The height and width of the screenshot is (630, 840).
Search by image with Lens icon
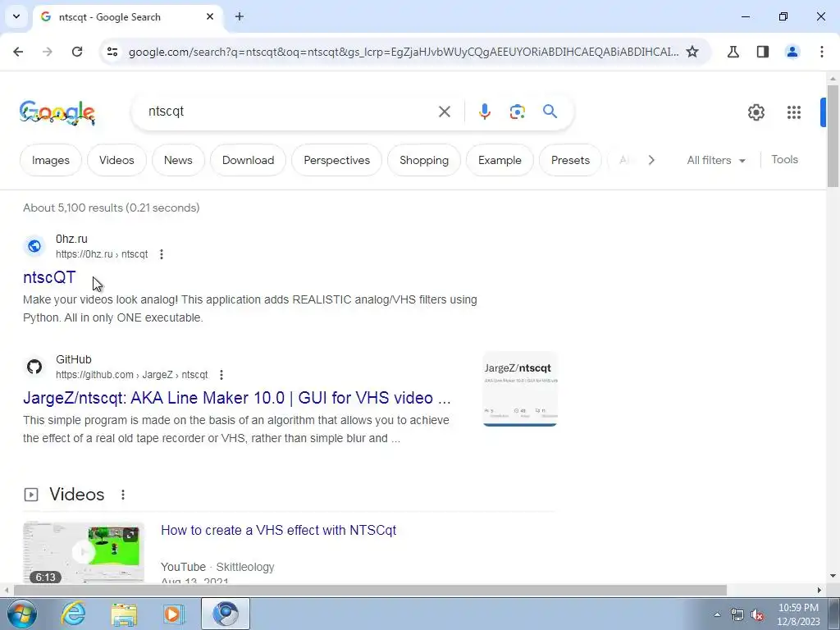click(517, 112)
